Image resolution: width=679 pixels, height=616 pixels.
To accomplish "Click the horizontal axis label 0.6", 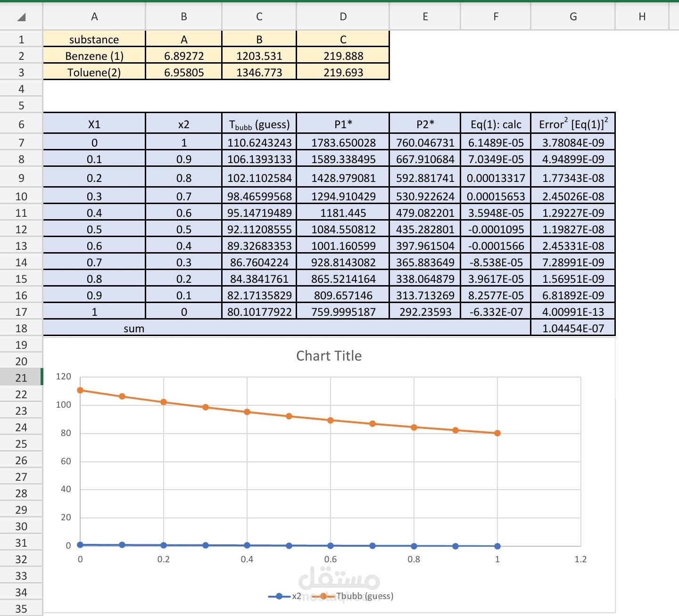I will point(331,559).
